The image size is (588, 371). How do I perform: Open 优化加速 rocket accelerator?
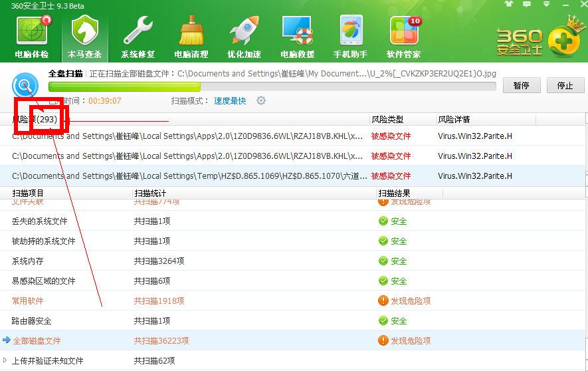click(244, 37)
